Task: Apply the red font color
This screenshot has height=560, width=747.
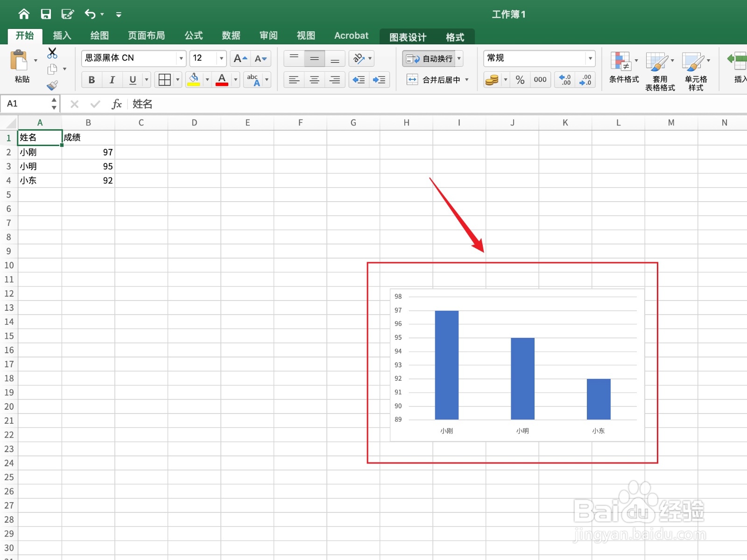Action: pos(222,80)
